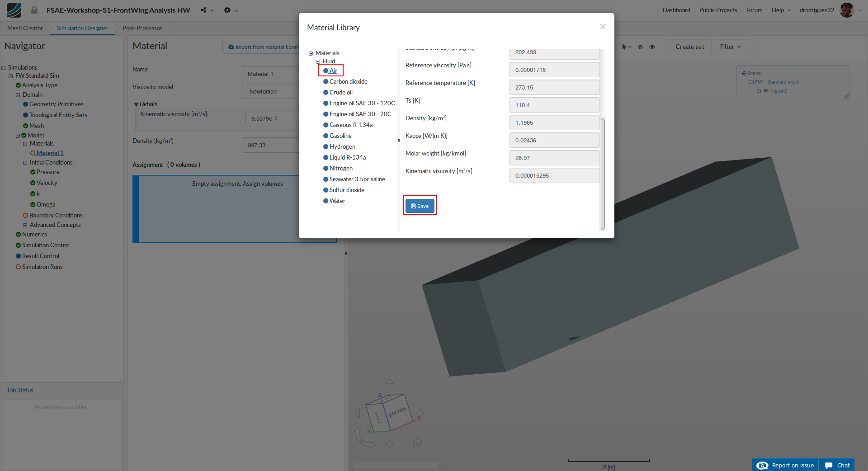Open the Chat button

point(837,465)
